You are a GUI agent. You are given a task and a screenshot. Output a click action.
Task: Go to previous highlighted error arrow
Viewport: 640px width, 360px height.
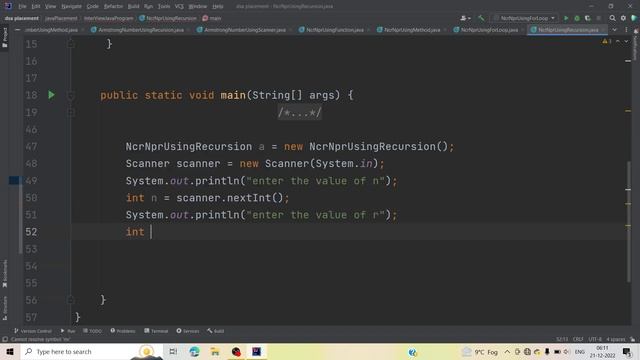tap(618, 41)
